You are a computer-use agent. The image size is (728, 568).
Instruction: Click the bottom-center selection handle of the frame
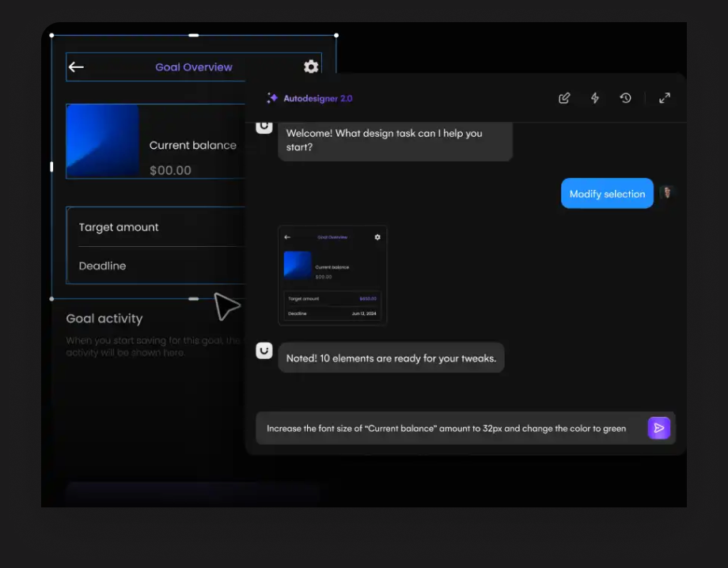194,299
